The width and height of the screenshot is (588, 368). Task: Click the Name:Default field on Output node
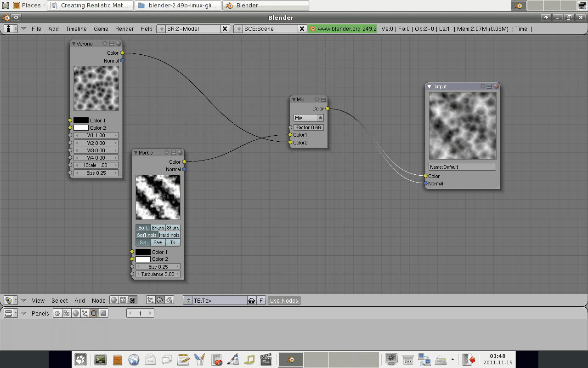point(462,167)
